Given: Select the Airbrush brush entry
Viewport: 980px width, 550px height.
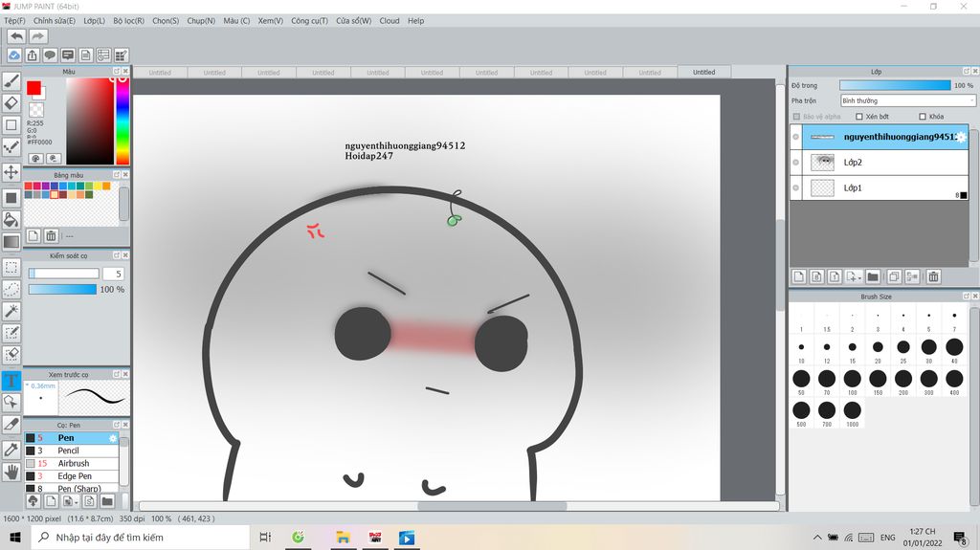Looking at the screenshot, I should tap(74, 463).
